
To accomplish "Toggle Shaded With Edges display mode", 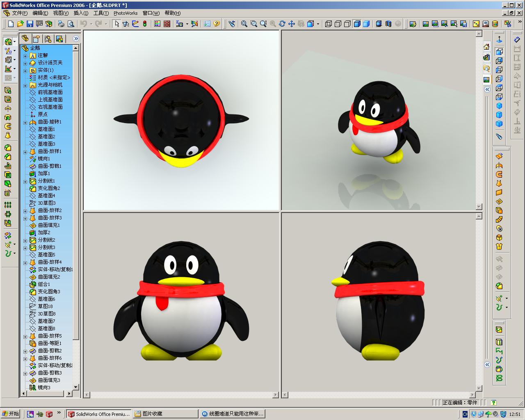I will tap(356, 24).
